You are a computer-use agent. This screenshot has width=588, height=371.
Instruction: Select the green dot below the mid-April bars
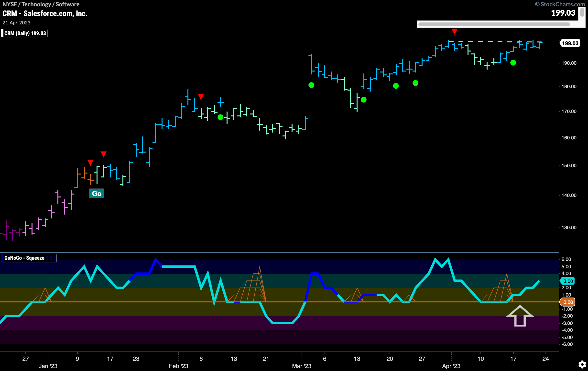coord(513,63)
